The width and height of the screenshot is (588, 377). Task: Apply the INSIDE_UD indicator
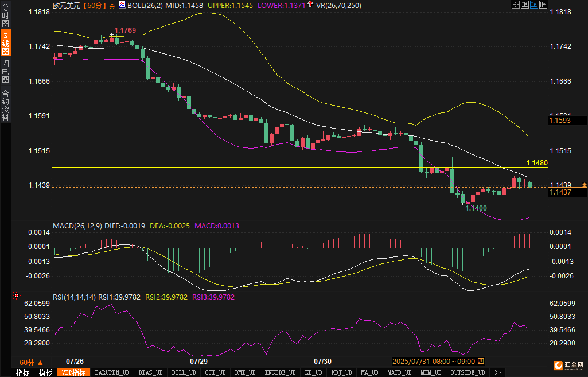tap(280, 372)
